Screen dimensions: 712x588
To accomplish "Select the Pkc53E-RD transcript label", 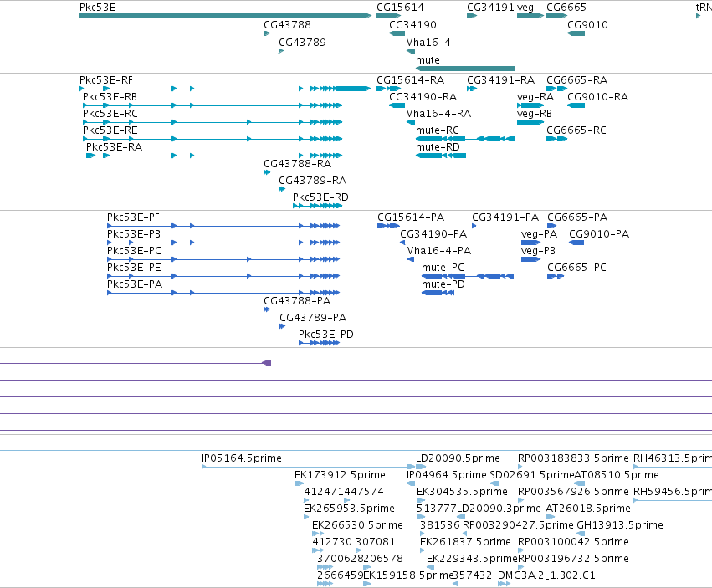I will pos(320,197).
